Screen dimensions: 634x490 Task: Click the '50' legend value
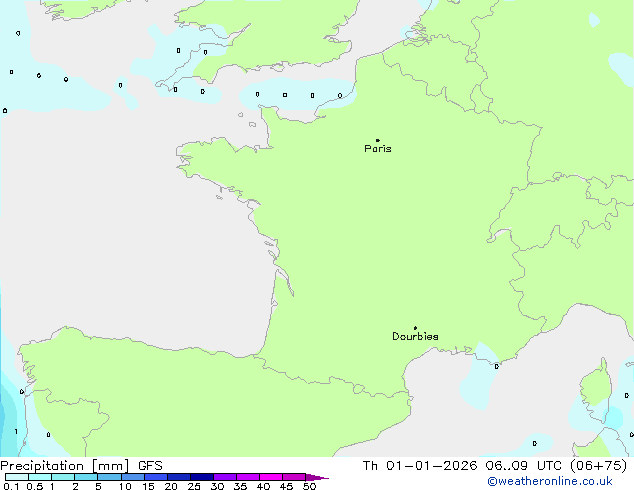[x=309, y=486]
